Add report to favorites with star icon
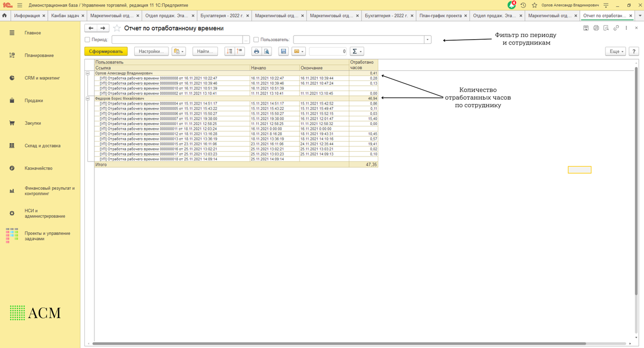Viewport: 644px width, 348px height. (x=116, y=28)
